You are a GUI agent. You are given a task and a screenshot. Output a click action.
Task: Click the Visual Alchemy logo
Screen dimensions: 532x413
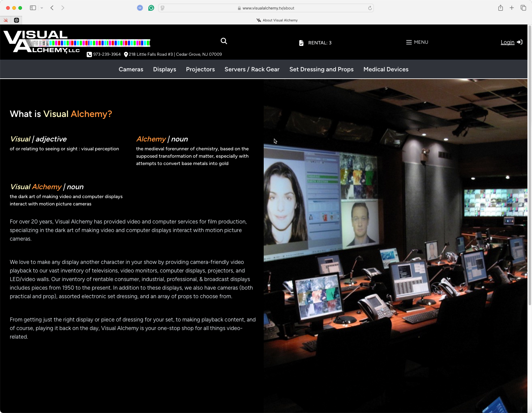point(43,42)
